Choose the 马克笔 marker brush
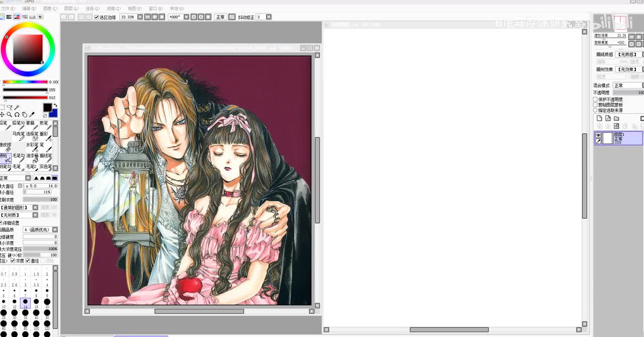Screen dimensions: 644x337 pyautogui.click(x=19, y=136)
